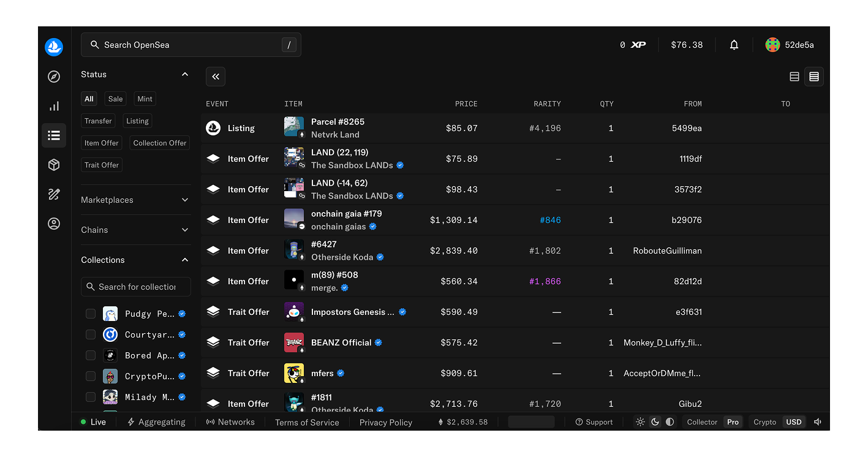Open notifications bell icon
This screenshot has width=868, height=457.
click(x=734, y=45)
